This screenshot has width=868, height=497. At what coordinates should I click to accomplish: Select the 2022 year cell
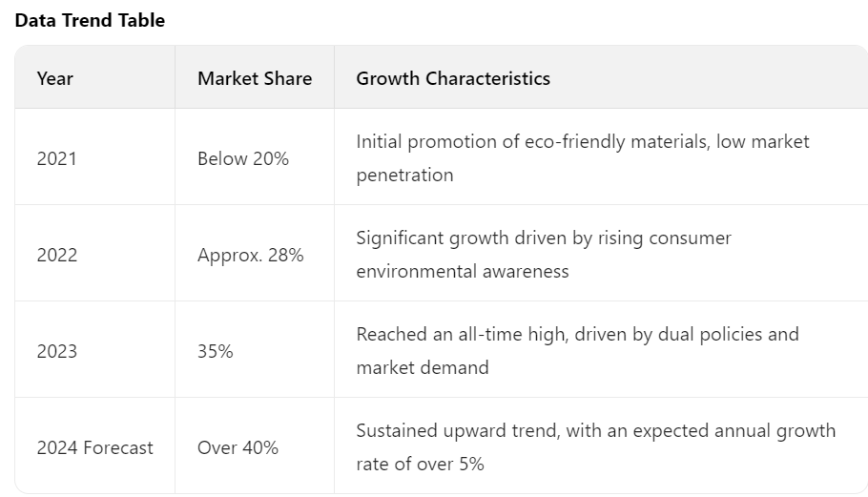coord(57,255)
